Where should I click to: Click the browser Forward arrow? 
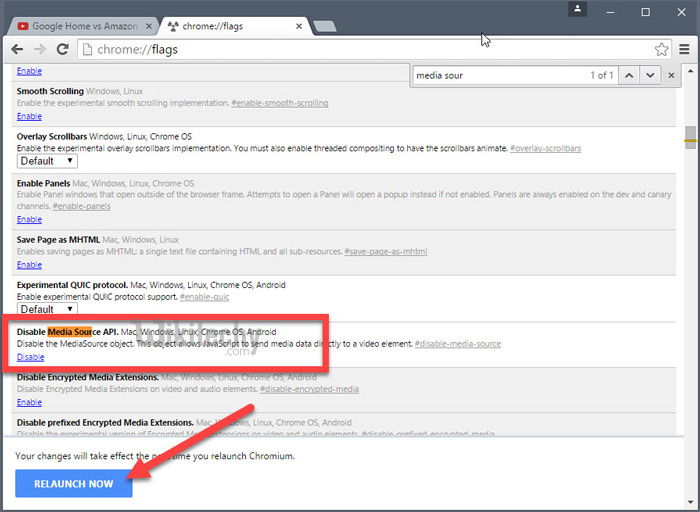(41, 48)
